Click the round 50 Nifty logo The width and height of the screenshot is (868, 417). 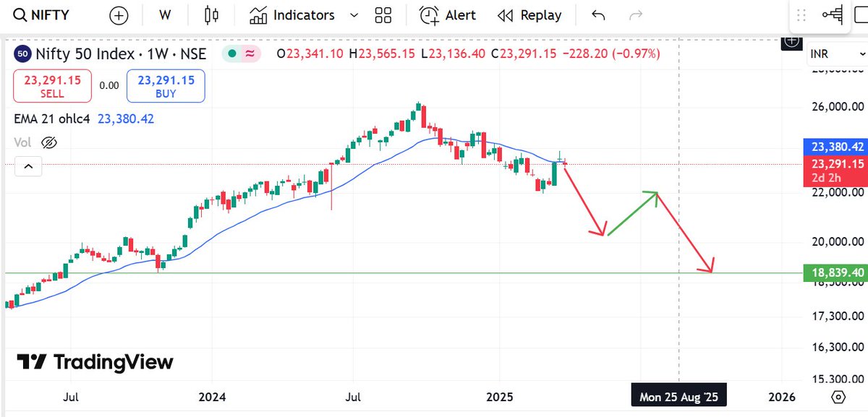tap(22, 53)
